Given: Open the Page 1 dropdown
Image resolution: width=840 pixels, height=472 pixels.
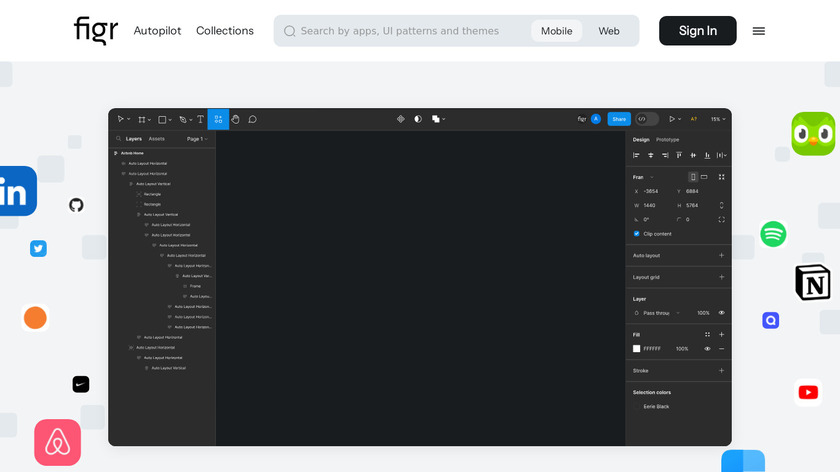Looking at the screenshot, I should coord(197,139).
